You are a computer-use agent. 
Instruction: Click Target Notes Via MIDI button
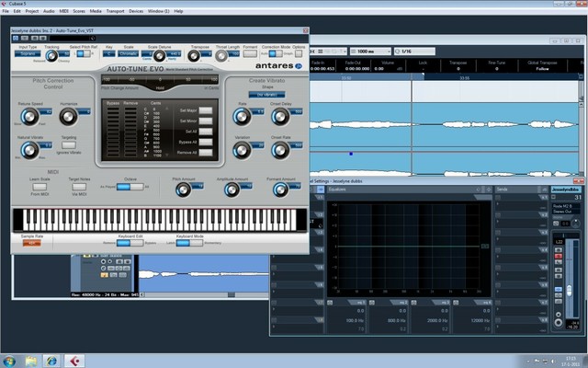pyautogui.click(x=79, y=187)
